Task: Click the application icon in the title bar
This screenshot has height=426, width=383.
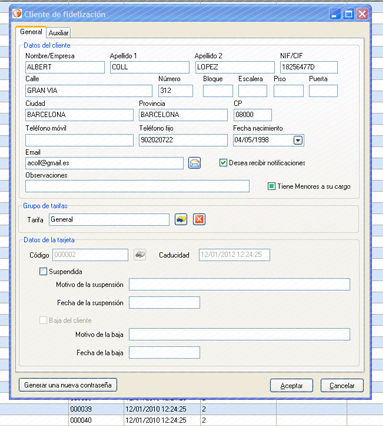Action: [17, 14]
